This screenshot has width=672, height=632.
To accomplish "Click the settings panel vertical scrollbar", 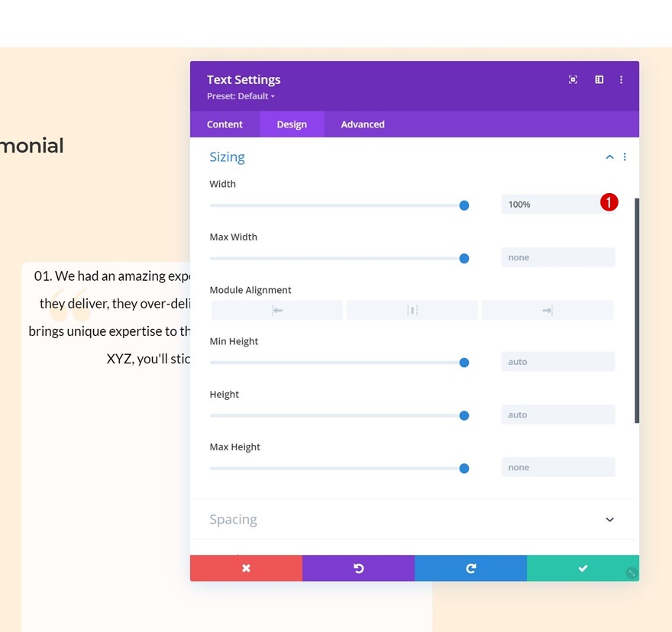I will pos(637,311).
